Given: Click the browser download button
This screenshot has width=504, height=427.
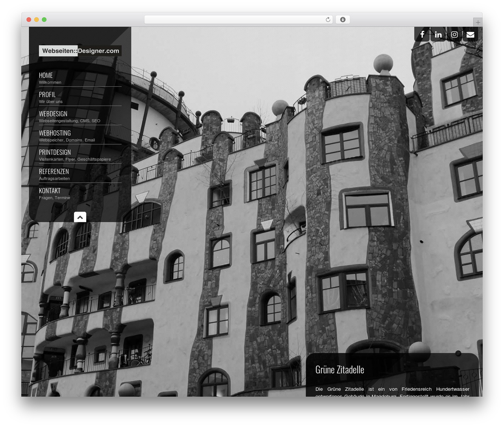Looking at the screenshot, I should point(343,20).
